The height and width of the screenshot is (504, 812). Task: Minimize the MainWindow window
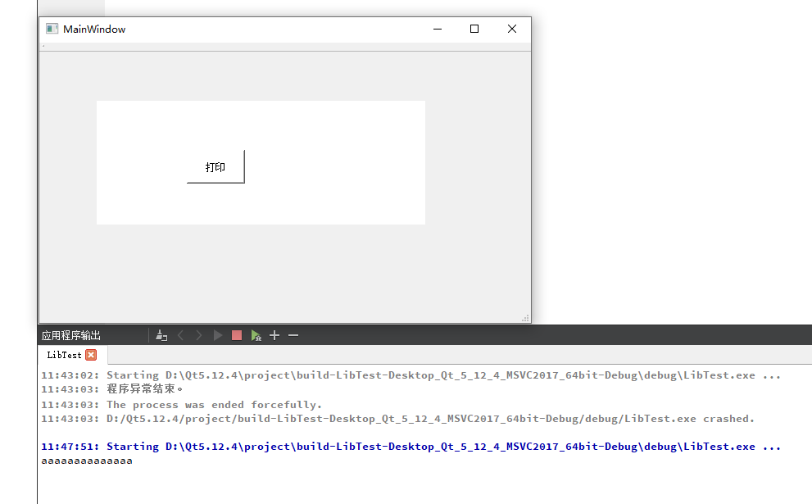438,29
